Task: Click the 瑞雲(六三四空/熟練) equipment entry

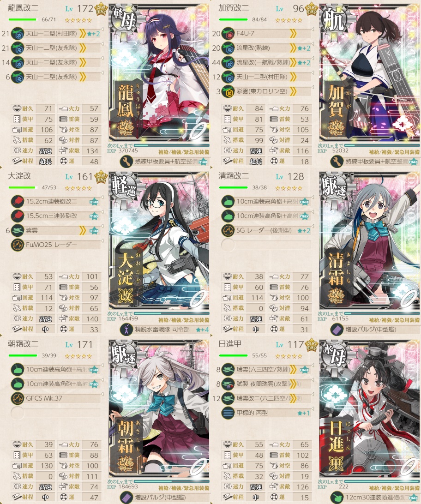Action: pyautogui.click(x=265, y=369)
